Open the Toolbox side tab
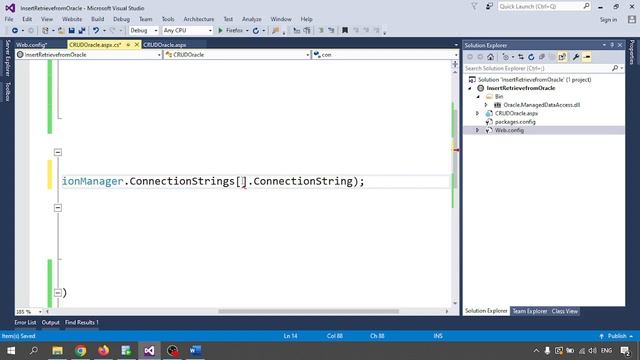This screenshot has height=360, width=640. pos(7,92)
